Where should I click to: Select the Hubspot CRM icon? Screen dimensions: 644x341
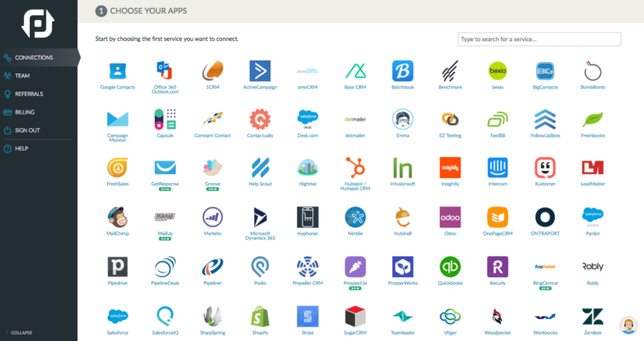click(x=355, y=168)
